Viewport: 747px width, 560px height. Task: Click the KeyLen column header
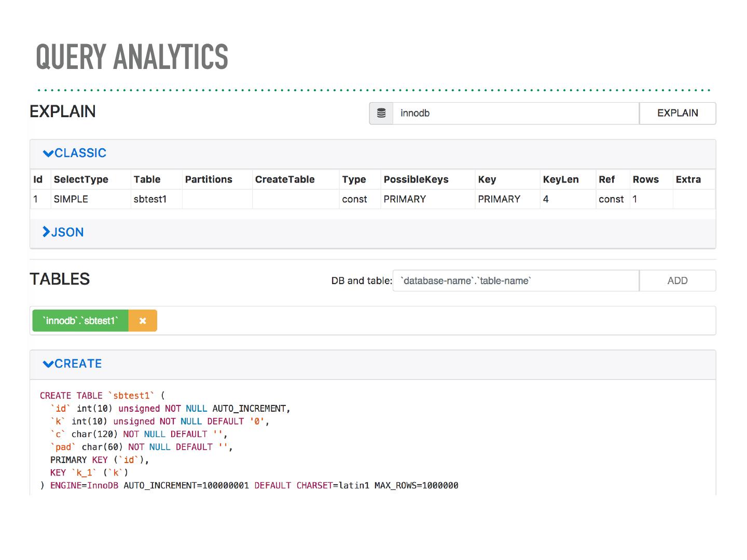(561, 179)
